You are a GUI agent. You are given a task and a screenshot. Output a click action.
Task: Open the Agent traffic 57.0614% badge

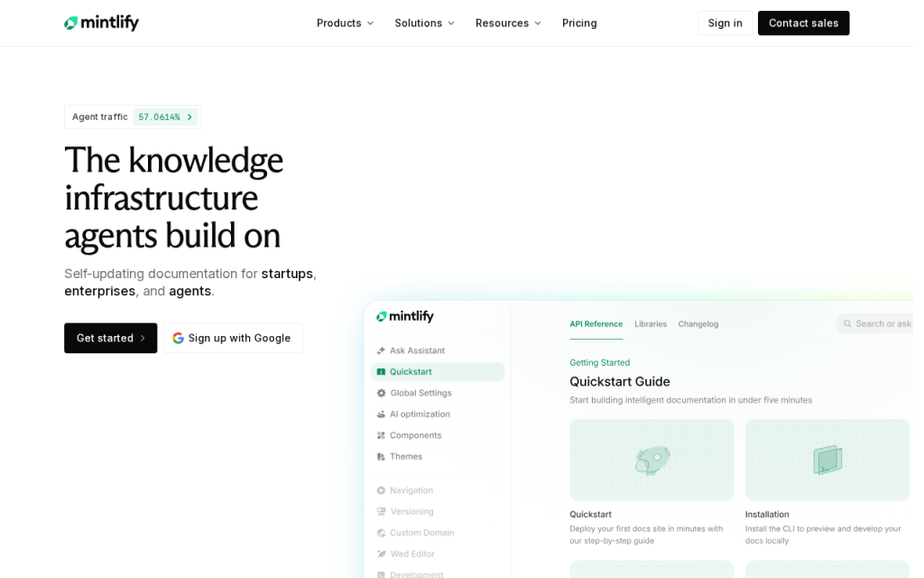pos(133,117)
